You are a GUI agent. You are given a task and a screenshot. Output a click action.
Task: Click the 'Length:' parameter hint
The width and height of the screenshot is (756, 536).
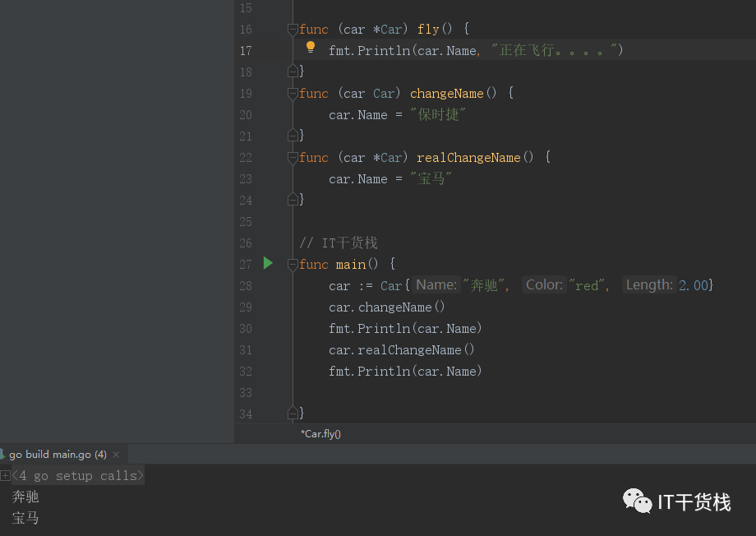tap(649, 284)
